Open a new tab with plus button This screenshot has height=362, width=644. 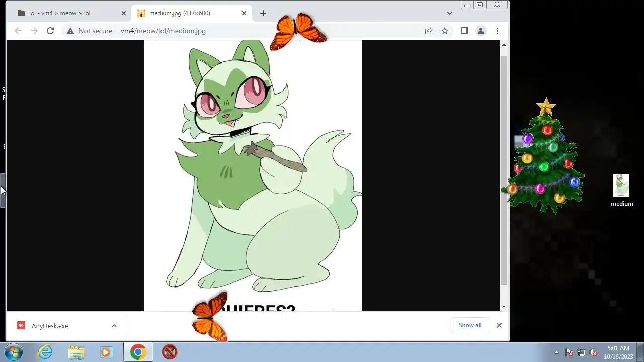coord(263,13)
